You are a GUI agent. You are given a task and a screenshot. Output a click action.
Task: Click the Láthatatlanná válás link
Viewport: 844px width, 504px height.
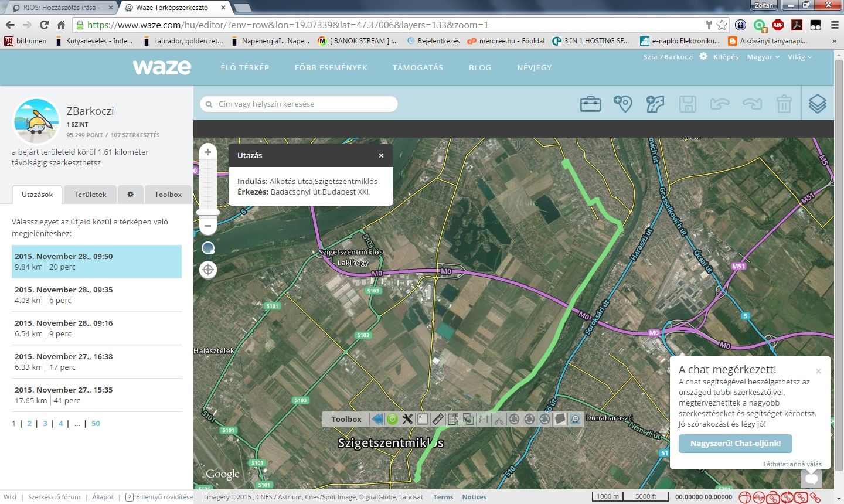pos(792,464)
